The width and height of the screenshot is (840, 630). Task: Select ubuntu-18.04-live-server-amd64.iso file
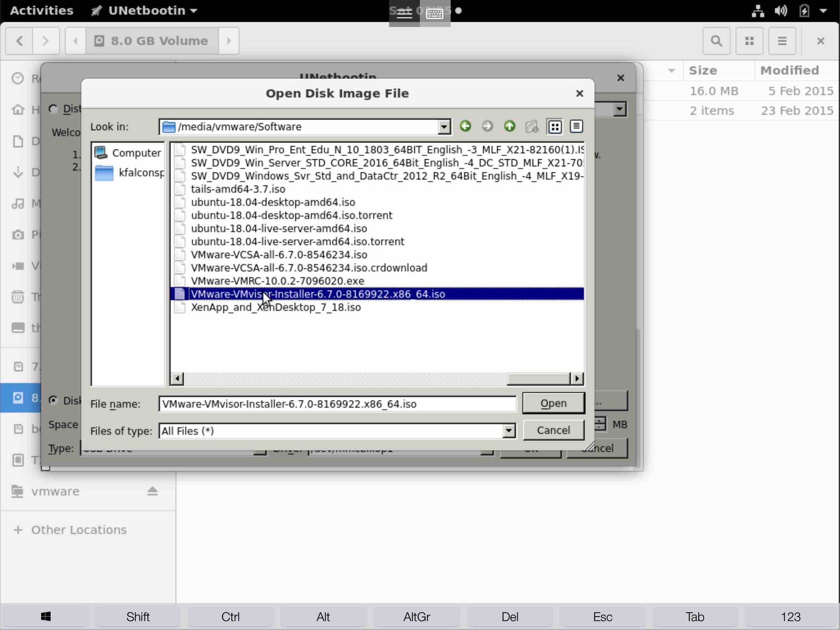tap(278, 228)
